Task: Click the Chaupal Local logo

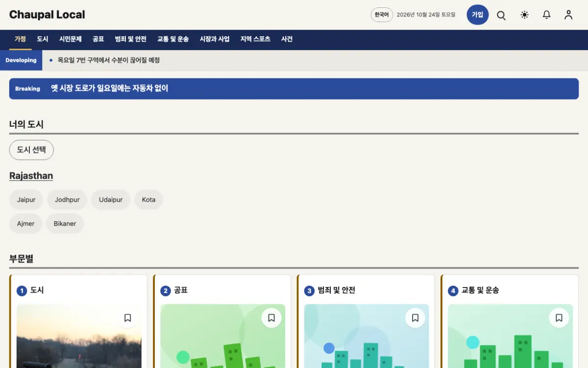Action: click(x=47, y=15)
